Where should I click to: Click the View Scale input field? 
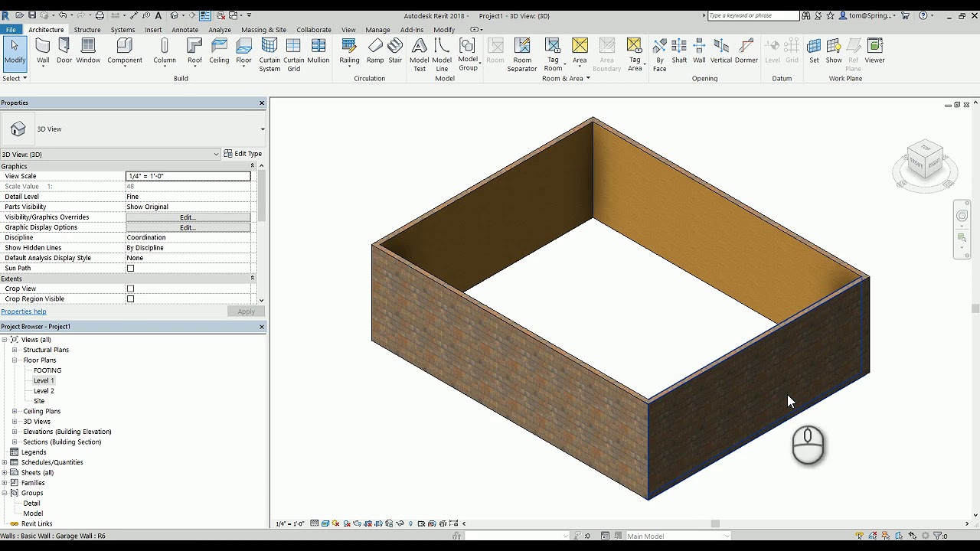[188, 176]
